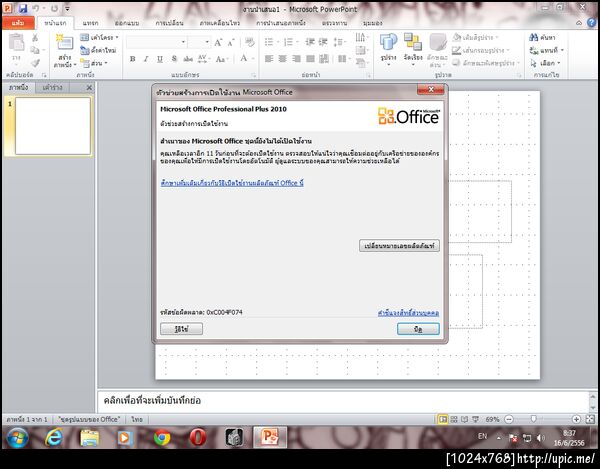600x469 pixels.
Task: Switch to Slide Sorter view icon
Action: pos(454,420)
